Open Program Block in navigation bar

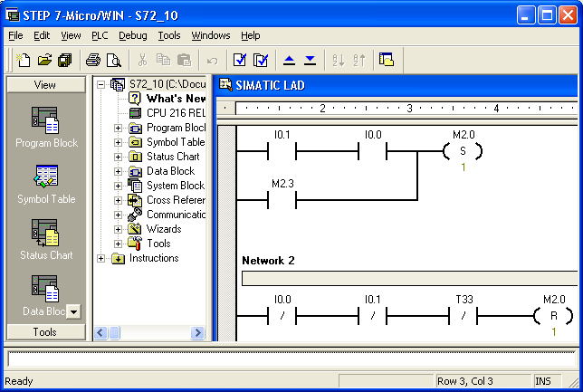46,128
